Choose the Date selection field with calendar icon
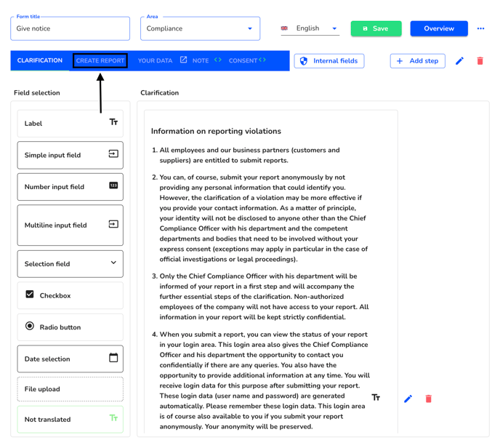500x448 pixels. point(70,359)
